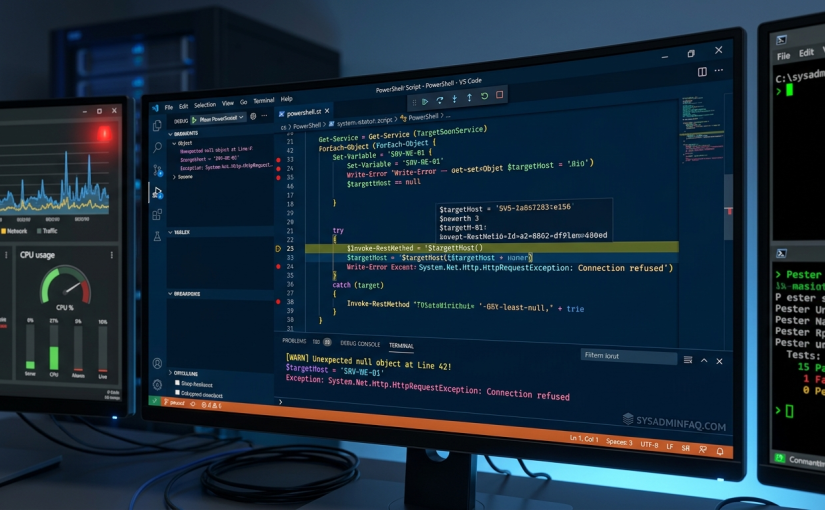Toggle the breakpoint on line 35
The height and width of the screenshot is (510, 825).
click(x=278, y=178)
